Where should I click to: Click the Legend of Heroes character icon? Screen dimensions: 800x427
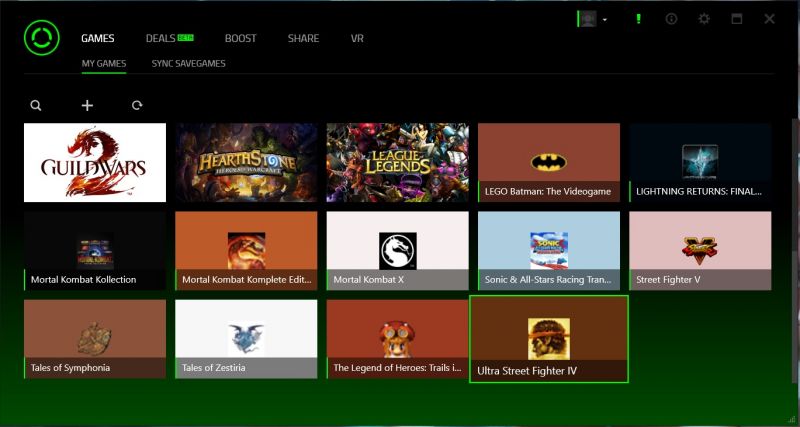click(x=397, y=339)
